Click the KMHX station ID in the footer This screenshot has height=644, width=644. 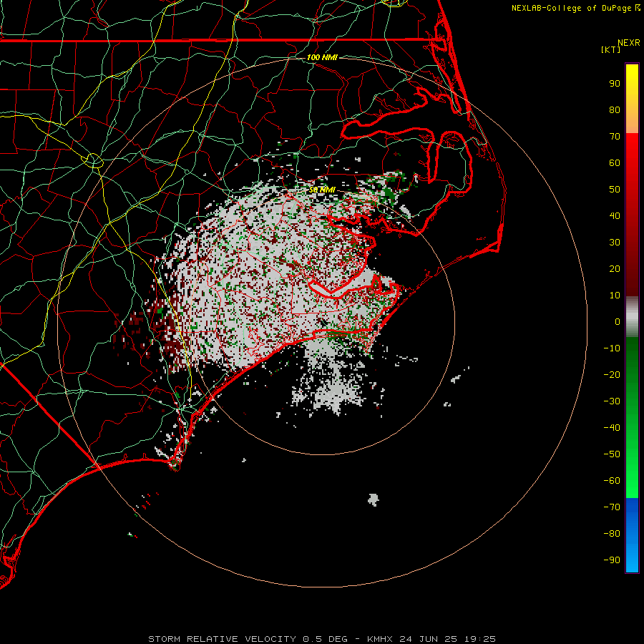pos(380,639)
